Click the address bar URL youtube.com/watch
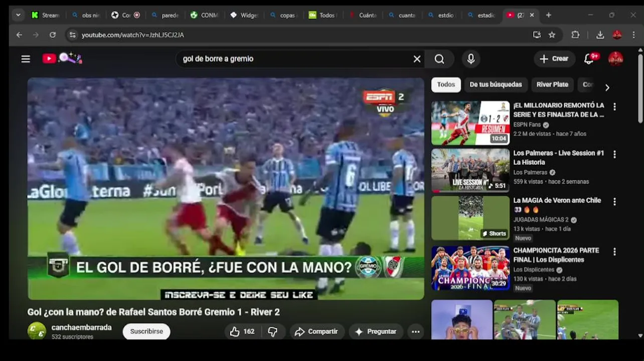 133,35
